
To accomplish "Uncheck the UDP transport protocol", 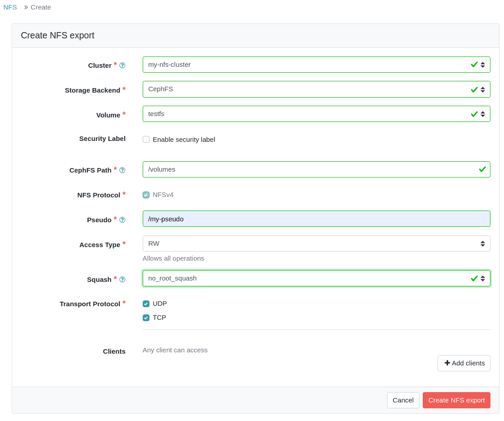I will [146, 304].
